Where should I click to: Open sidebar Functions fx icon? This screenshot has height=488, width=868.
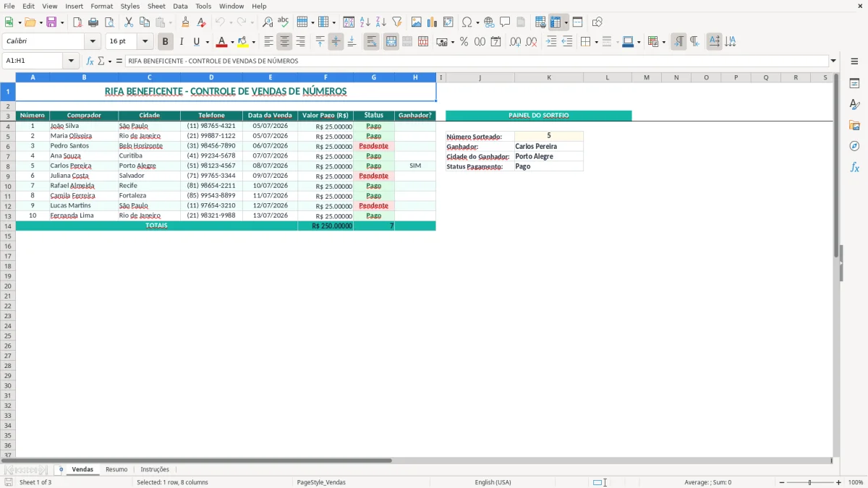point(854,167)
